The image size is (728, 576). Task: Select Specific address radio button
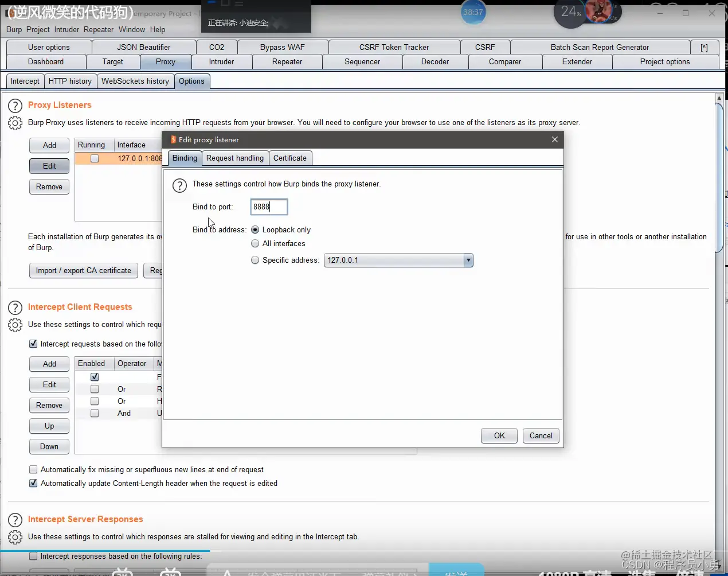tap(255, 260)
